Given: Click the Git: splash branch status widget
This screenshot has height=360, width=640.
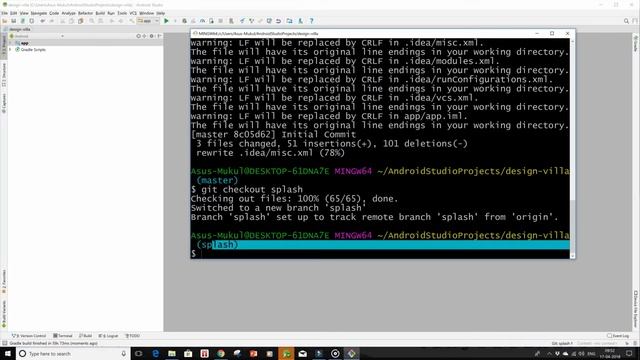Looking at the screenshot, I should pos(562,343).
